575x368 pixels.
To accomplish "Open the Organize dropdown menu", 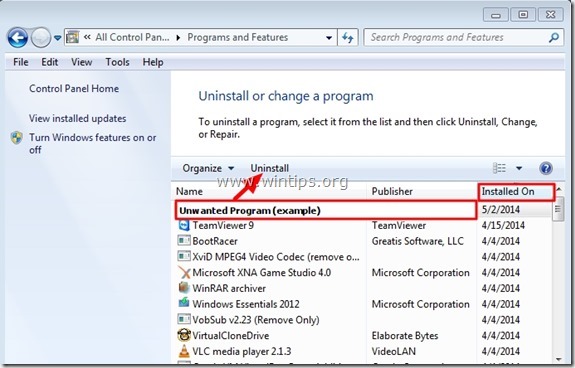I will click(208, 168).
